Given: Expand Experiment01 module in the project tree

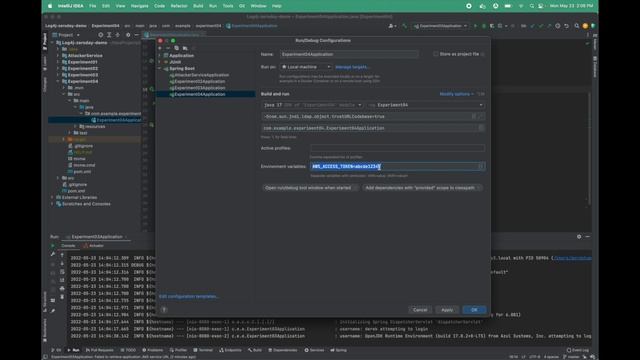Looking at the screenshot, I should (x=58, y=62).
